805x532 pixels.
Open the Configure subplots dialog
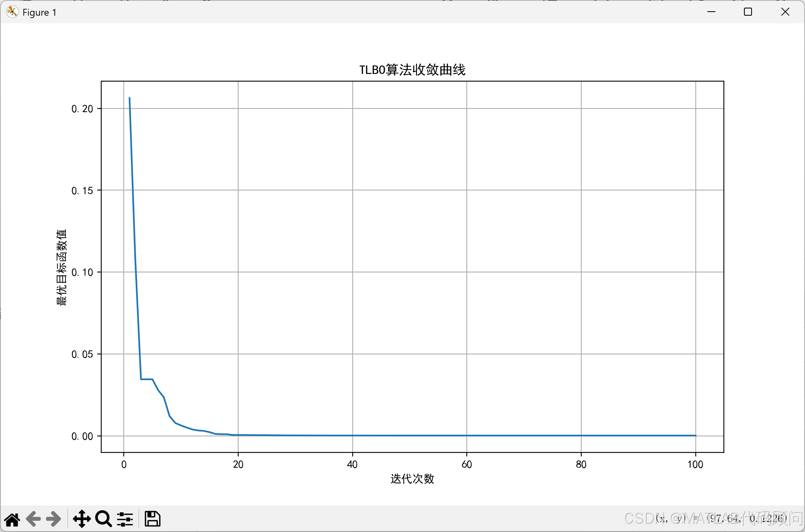pyautogui.click(x=125, y=519)
